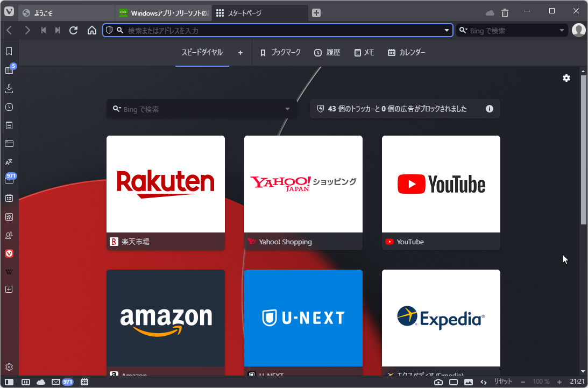Click リセット to reset page zoom
588x388 pixels.
click(503, 382)
